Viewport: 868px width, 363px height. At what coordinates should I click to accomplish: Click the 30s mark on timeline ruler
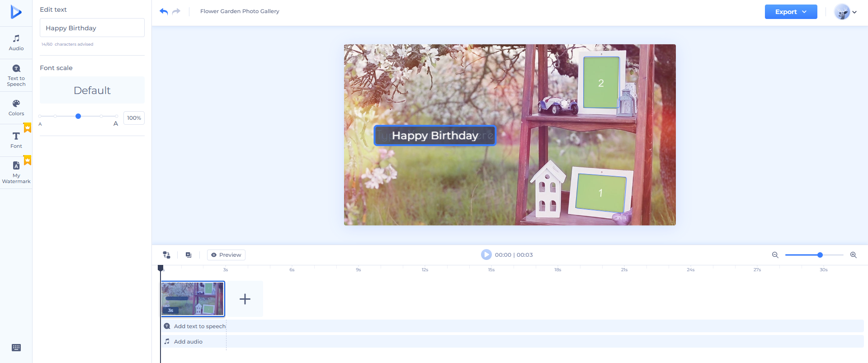pyautogui.click(x=824, y=270)
